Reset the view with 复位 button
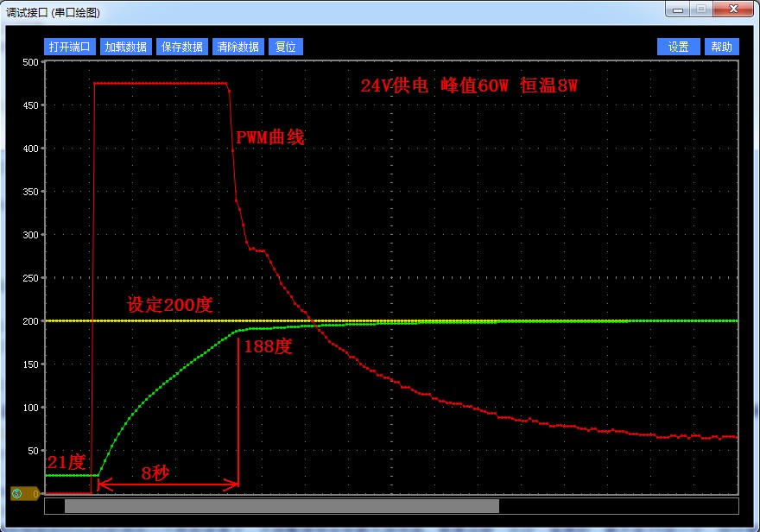 286,47
